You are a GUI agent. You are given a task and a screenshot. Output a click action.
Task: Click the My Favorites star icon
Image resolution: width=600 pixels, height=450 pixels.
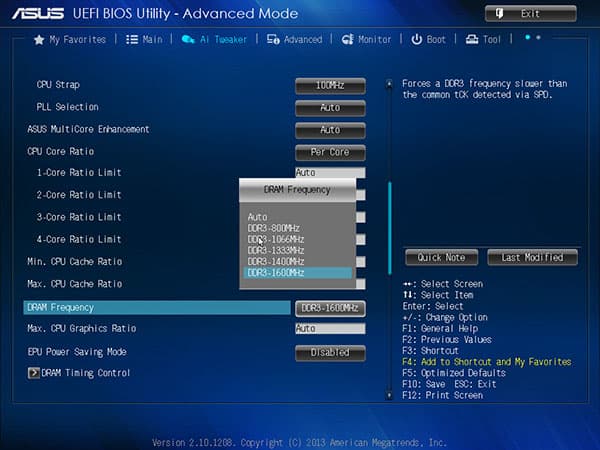point(39,39)
